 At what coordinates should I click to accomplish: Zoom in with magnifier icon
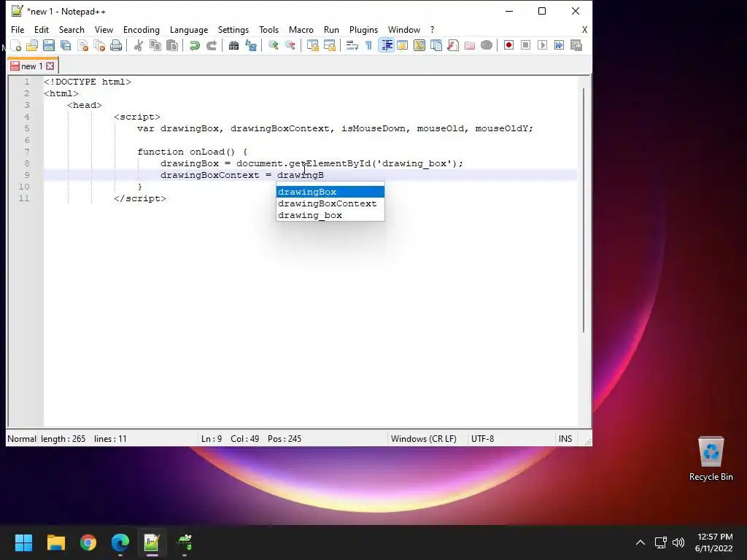(x=273, y=45)
